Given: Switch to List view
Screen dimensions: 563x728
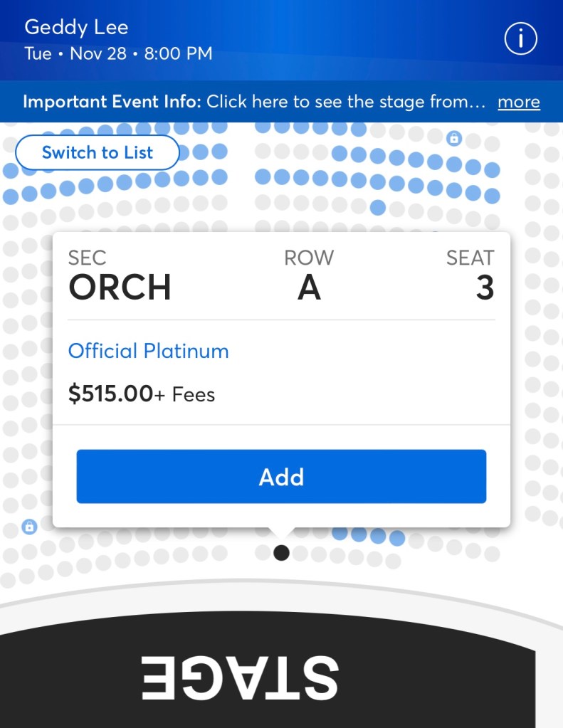Looking at the screenshot, I should pos(97,152).
